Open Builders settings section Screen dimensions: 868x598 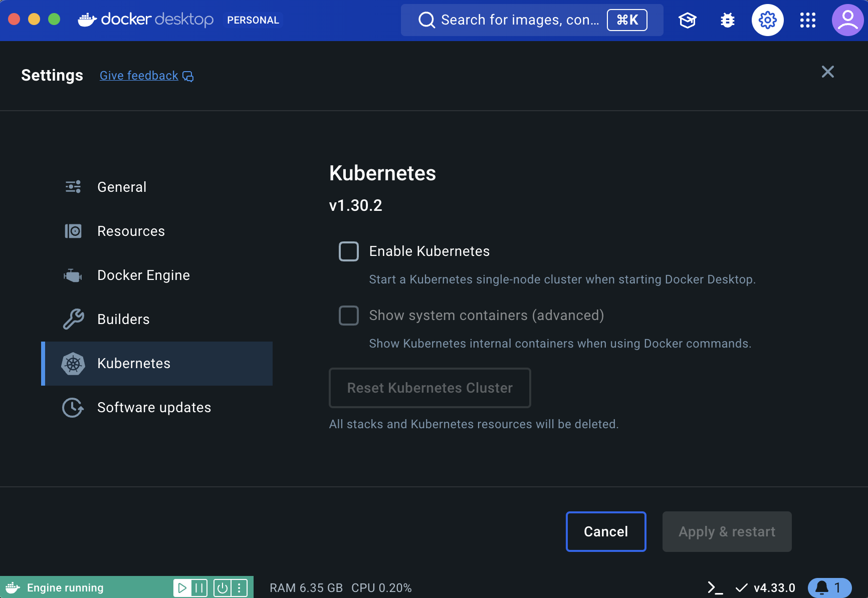point(157,319)
